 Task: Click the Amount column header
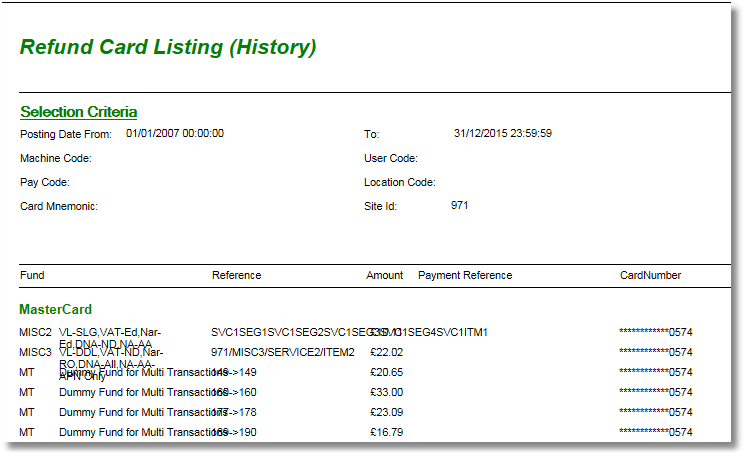pyautogui.click(x=385, y=275)
